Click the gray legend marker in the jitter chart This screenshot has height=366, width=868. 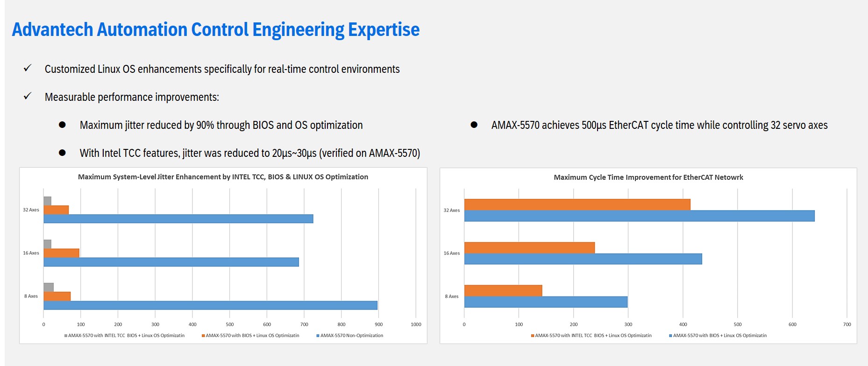point(66,336)
